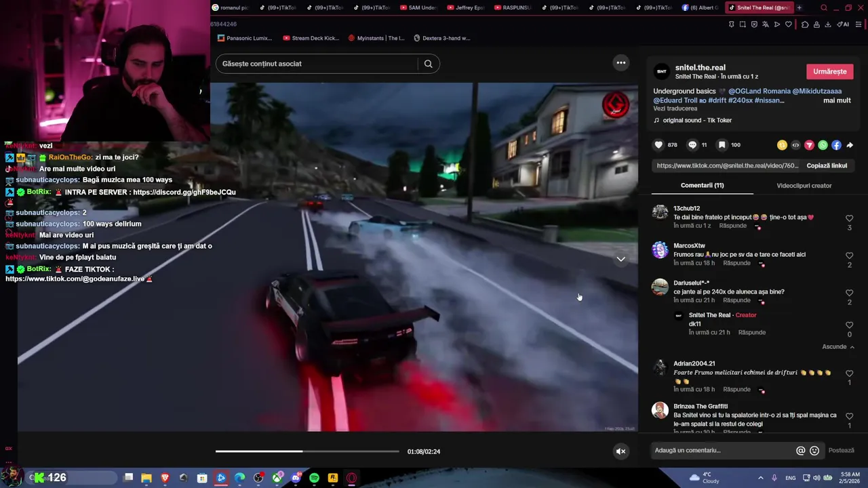Open the snitel.the.real profile avatar
The height and width of the screenshot is (488, 868).
662,71
